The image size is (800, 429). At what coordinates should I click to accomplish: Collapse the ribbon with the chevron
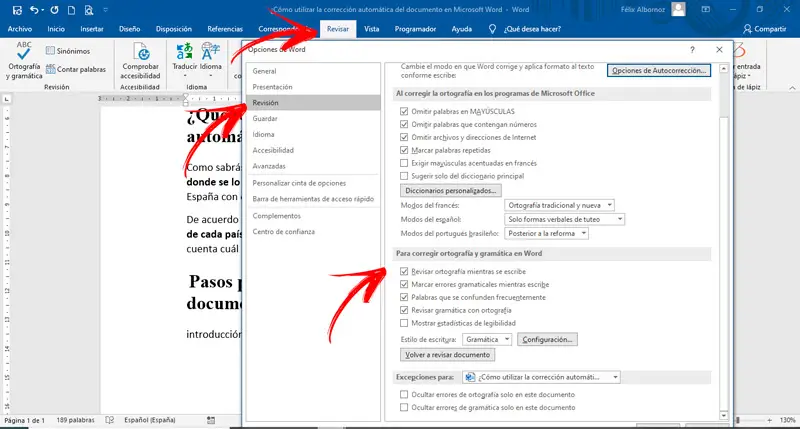792,88
